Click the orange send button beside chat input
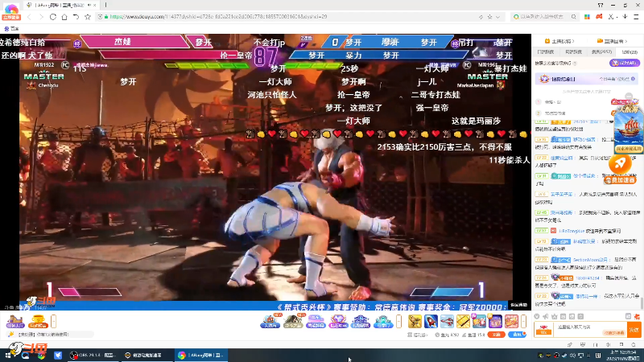 click(634, 330)
